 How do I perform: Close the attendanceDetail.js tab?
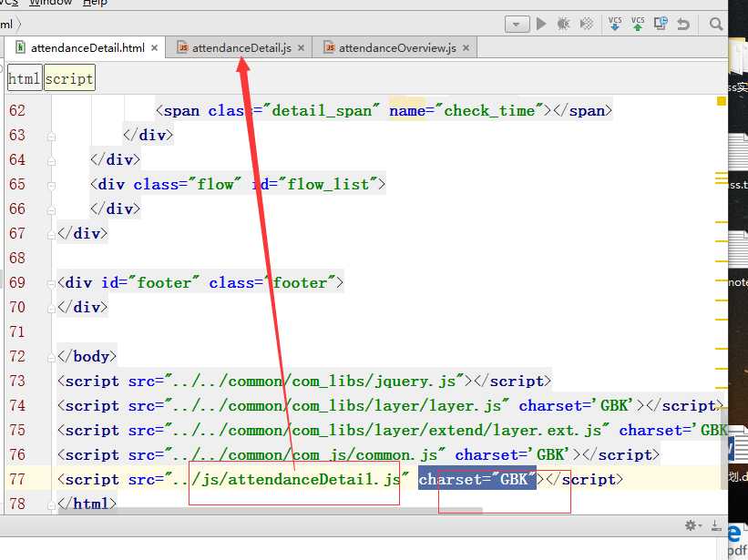[x=301, y=47]
